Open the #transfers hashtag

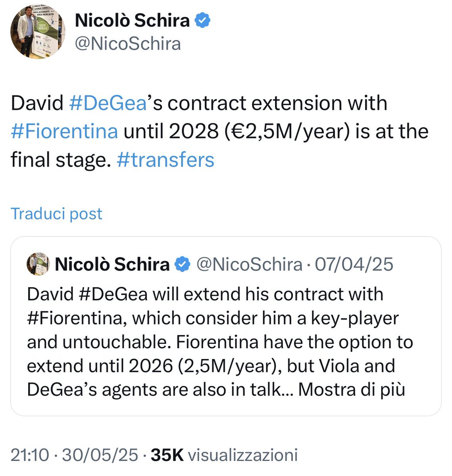[x=165, y=160]
